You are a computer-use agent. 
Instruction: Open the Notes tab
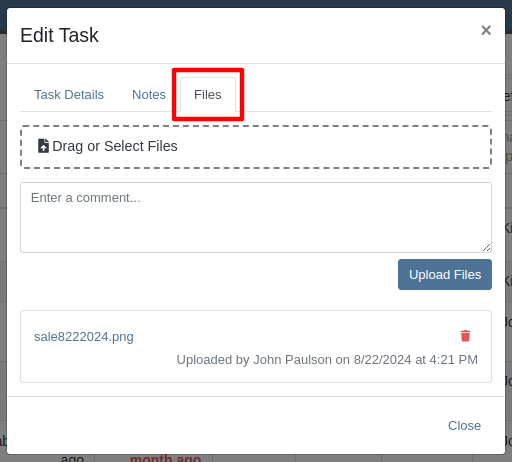click(149, 95)
